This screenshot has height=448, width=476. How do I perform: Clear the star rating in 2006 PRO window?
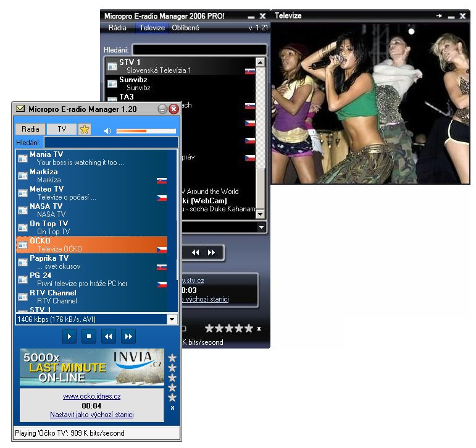click(259, 329)
